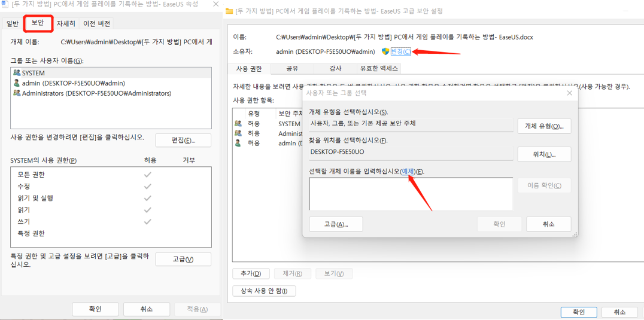Open the 유효한 액세스 tab

click(378, 69)
